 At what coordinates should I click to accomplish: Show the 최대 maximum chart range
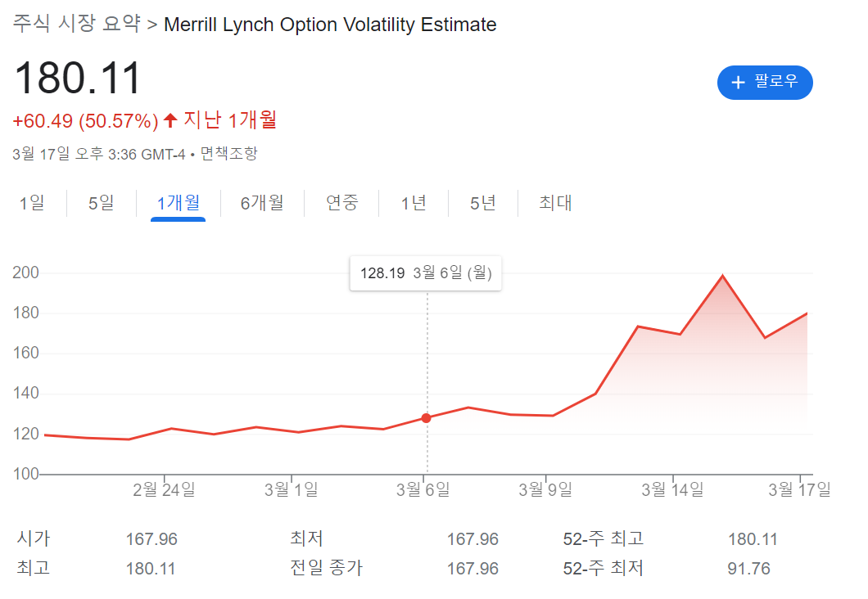555,202
